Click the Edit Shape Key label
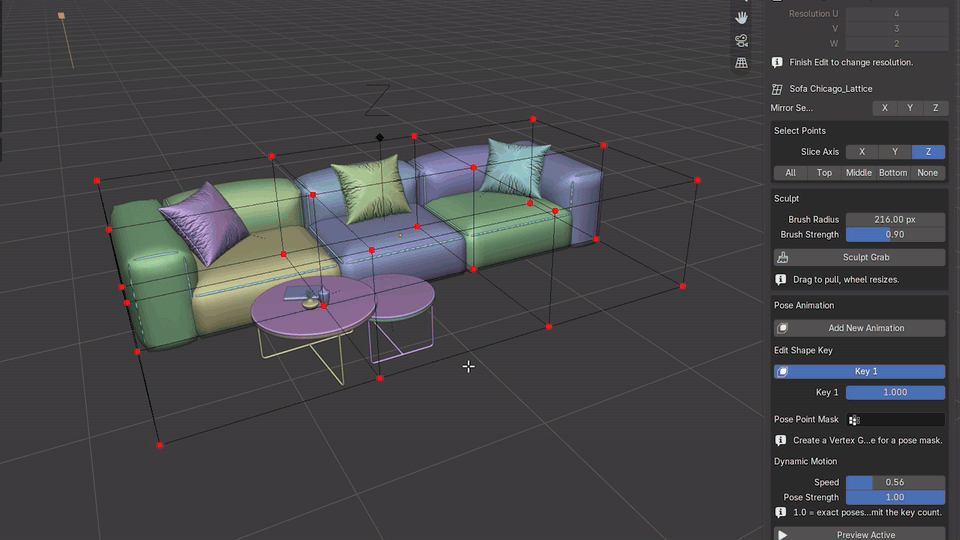960x540 pixels. [803, 351]
